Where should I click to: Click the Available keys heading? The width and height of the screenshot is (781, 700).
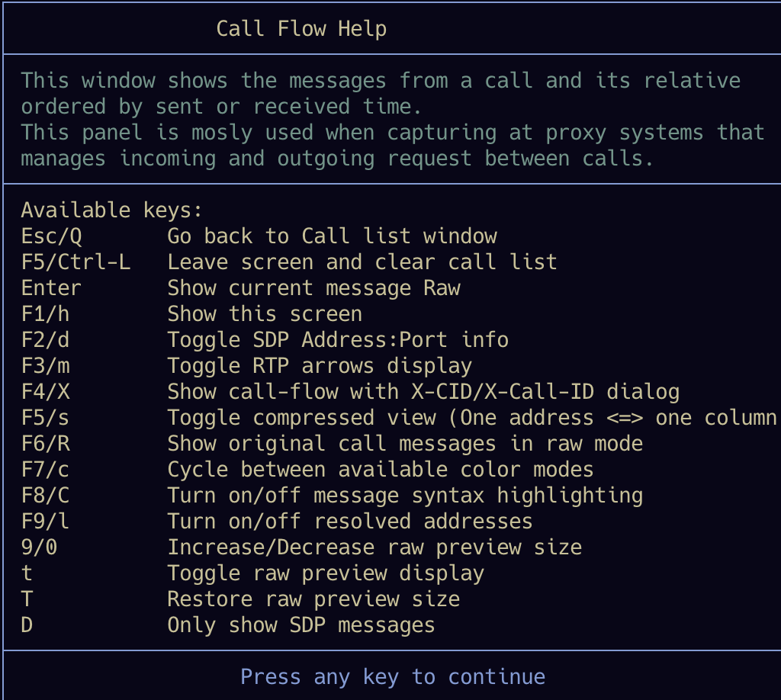pos(111,210)
